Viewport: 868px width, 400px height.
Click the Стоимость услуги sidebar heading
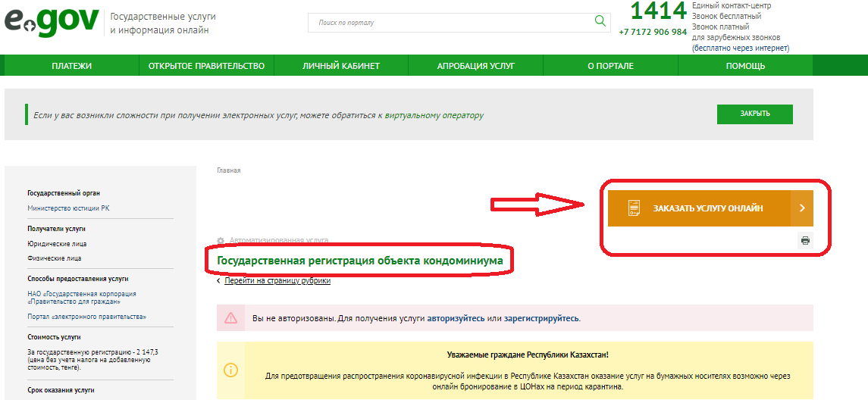click(55, 337)
